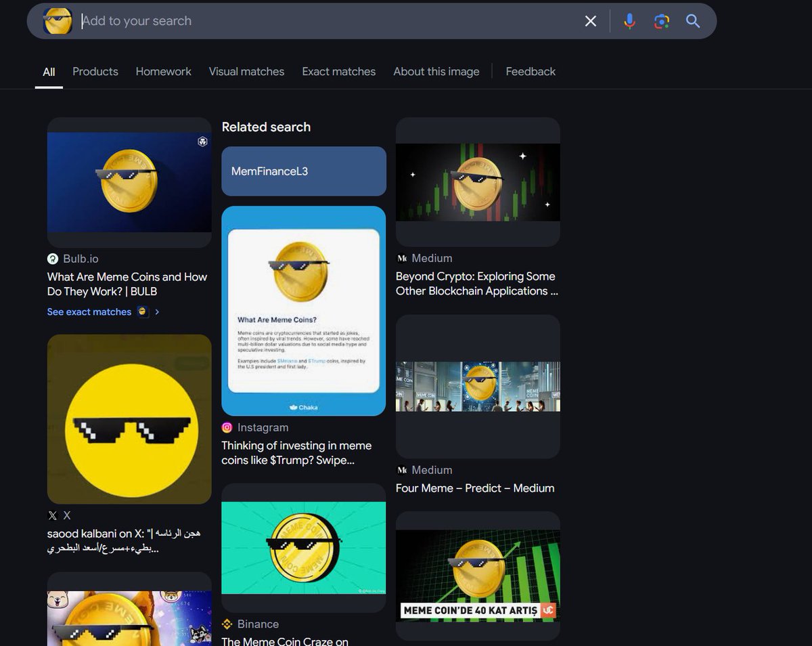Image resolution: width=812 pixels, height=646 pixels.
Task: Click the Instagram icon below the Chaka card
Action: click(227, 427)
